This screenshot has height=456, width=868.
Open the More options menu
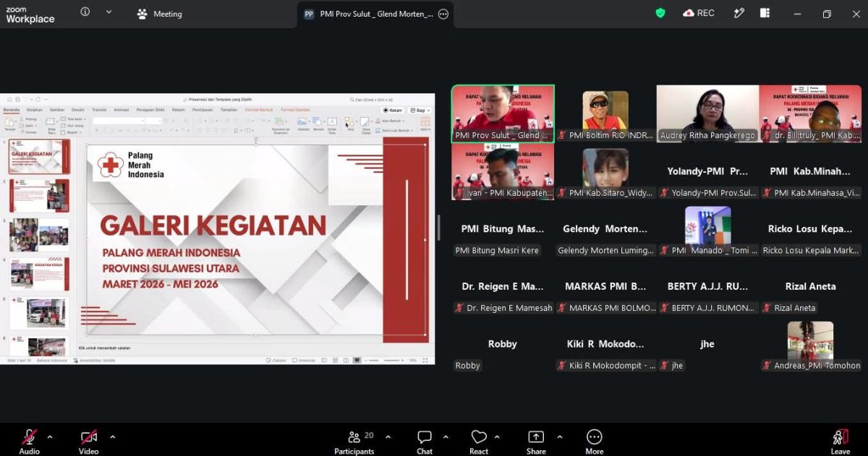click(x=595, y=442)
